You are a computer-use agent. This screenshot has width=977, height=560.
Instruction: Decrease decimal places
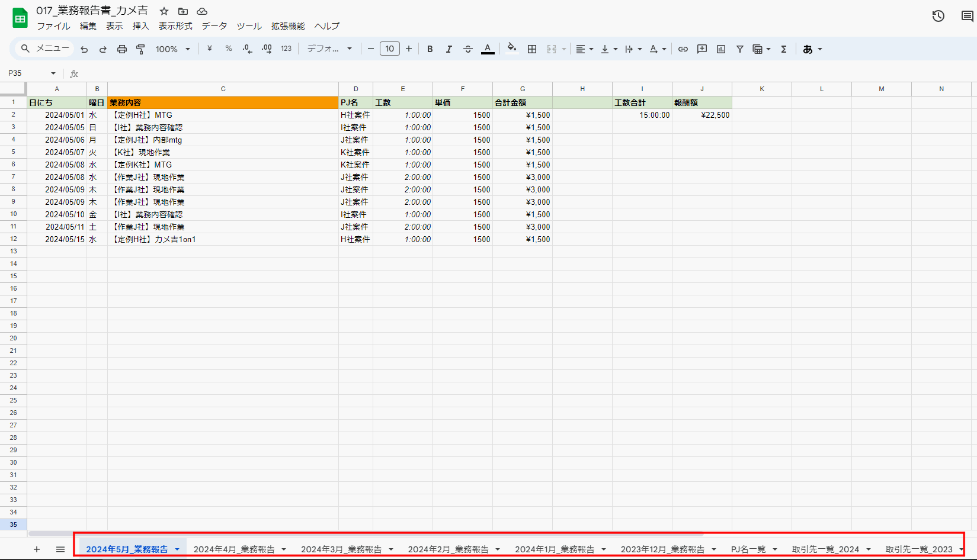248,49
